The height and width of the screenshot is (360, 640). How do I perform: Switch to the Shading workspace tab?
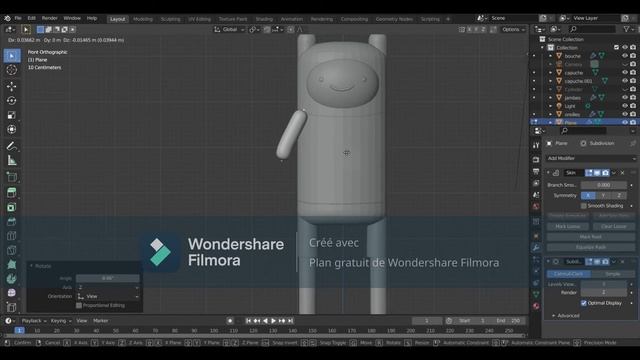[x=264, y=19]
